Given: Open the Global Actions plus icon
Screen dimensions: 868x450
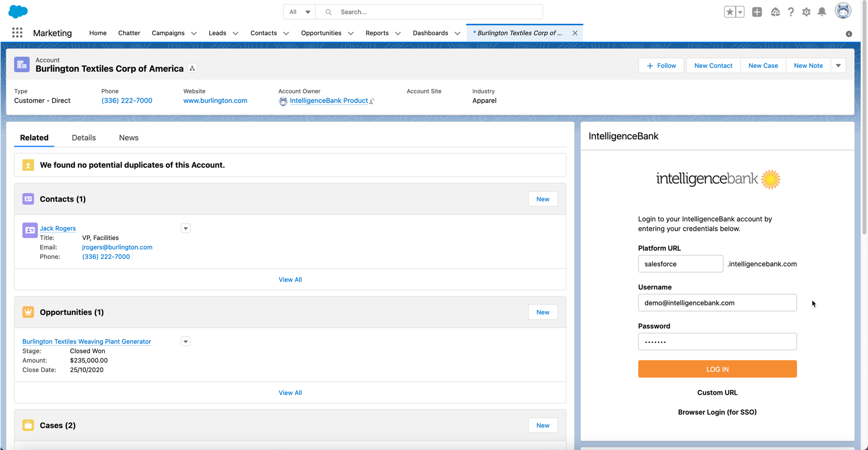Looking at the screenshot, I should tap(757, 12).
